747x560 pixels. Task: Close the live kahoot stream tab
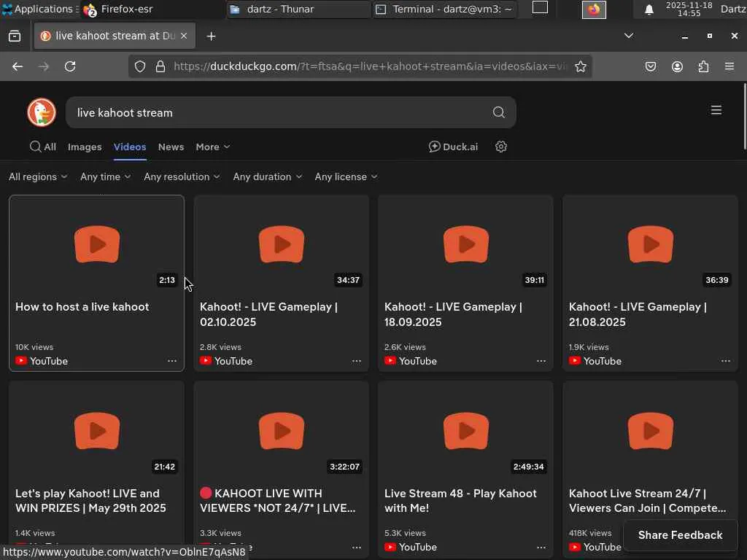[184, 36]
